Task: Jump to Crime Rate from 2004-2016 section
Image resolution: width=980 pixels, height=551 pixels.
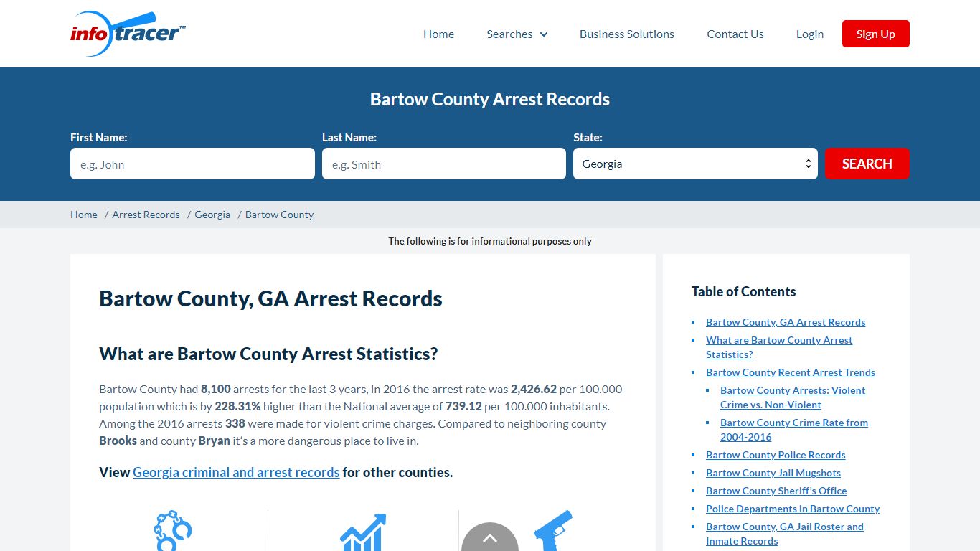Action: point(794,430)
